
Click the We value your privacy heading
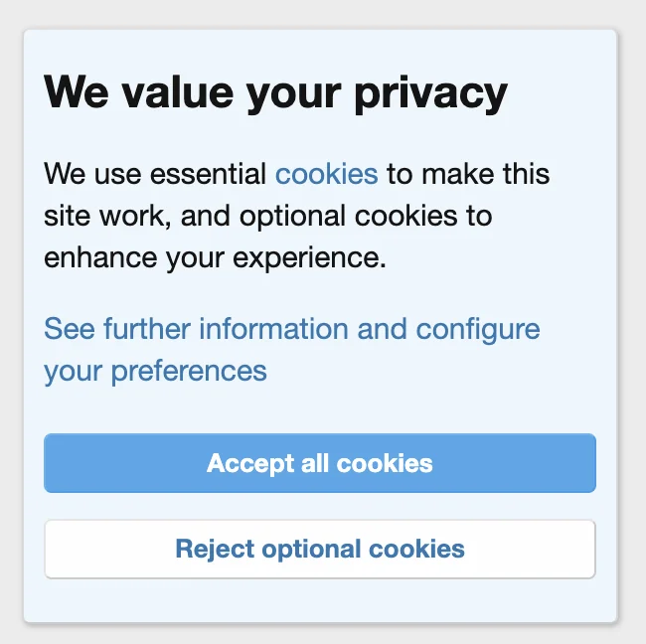pyautogui.click(x=275, y=93)
